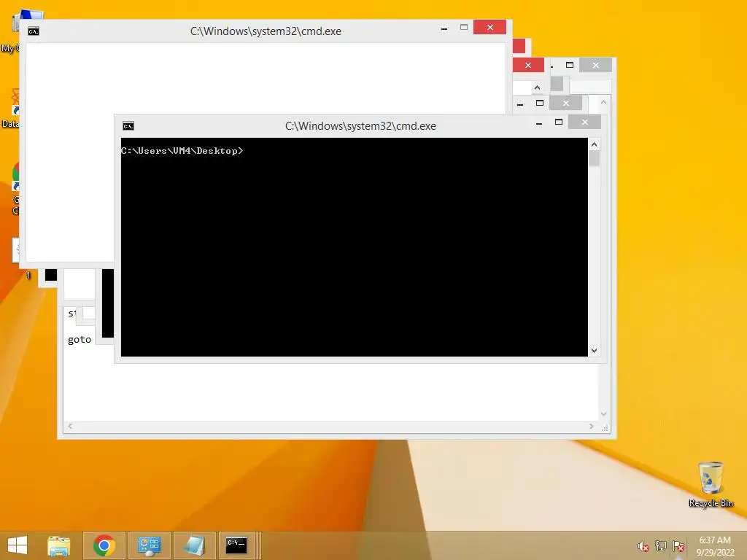Screen dimensions: 747x560
Task: Open system menu icon of white cmd window
Action: (34, 31)
